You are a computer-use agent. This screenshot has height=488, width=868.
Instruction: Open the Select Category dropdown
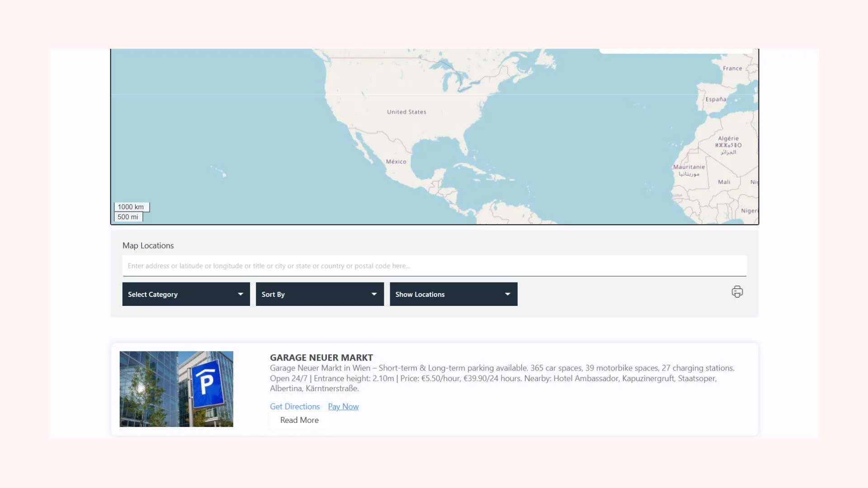[x=186, y=294]
